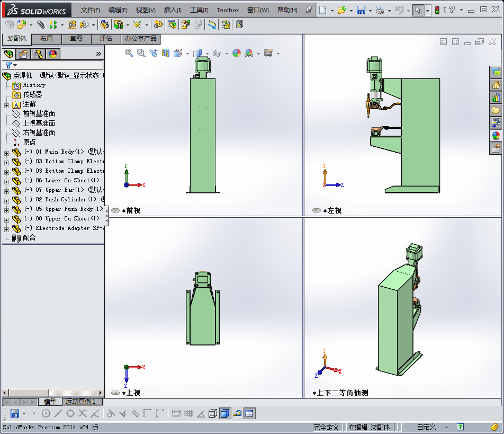Viewport: 504px width, 434px height.
Task: Toggle shaded with edges cube in bottom toolbar
Action: pos(225,413)
